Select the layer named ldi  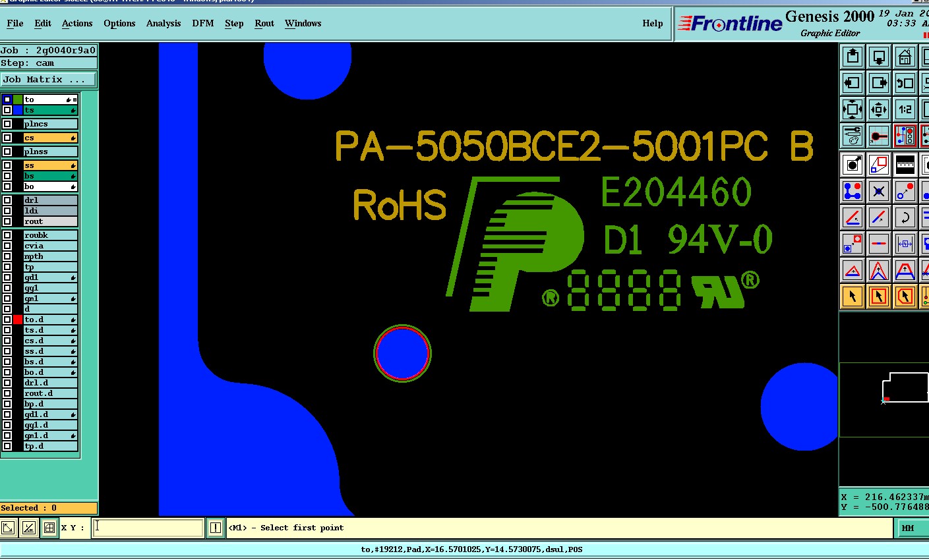(51, 211)
